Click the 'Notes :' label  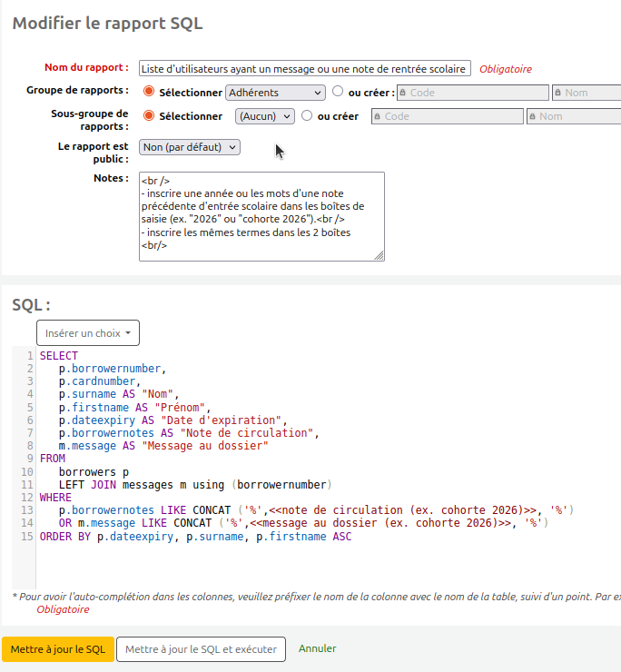111,178
